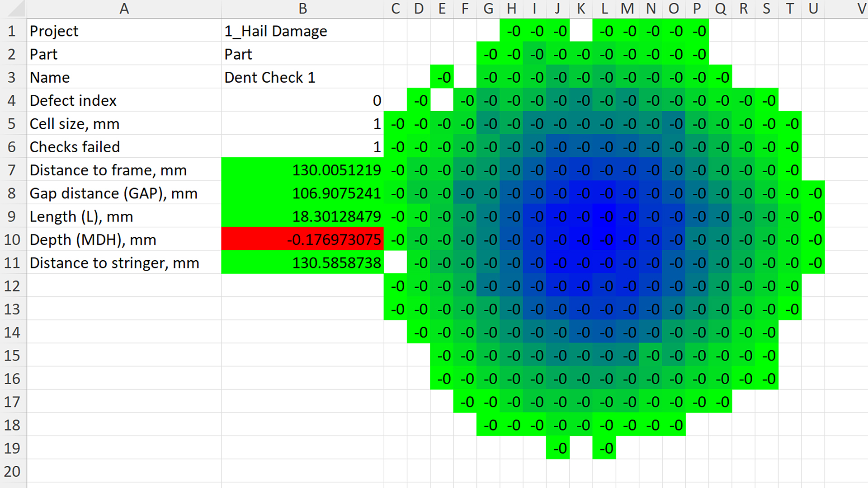The image size is (868, 488).
Task: Select row 20 header
Action: (12, 472)
